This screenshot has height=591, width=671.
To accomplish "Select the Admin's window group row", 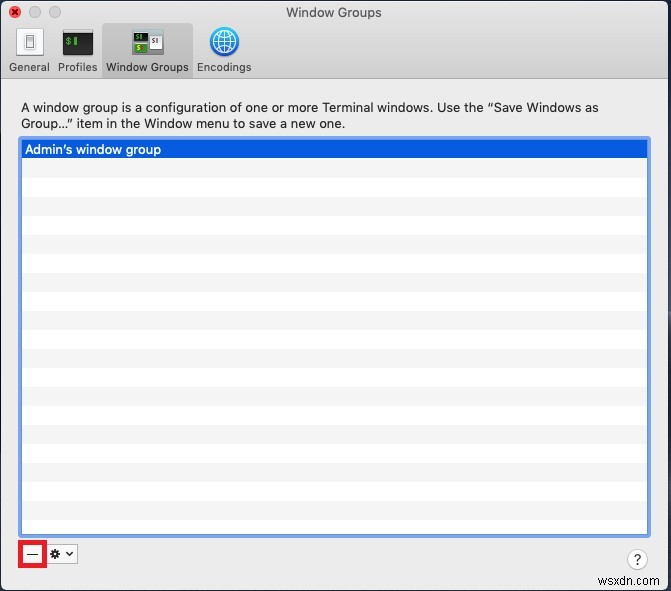I will 334,149.
